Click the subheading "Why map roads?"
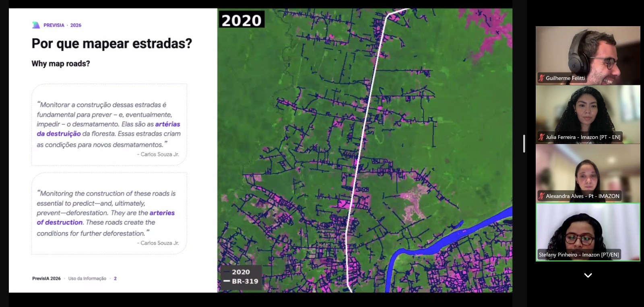This screenshot has width=644, height=307. point(61,64)
